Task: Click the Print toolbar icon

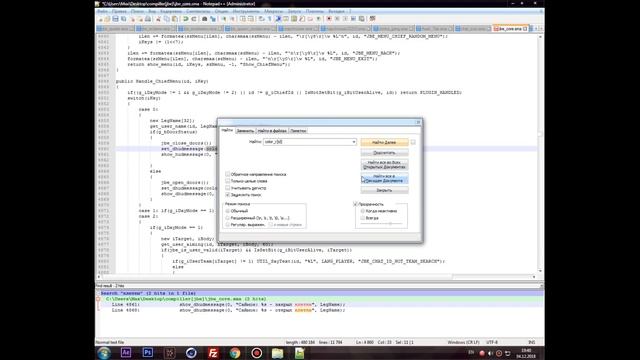Action: click(148, 19)
